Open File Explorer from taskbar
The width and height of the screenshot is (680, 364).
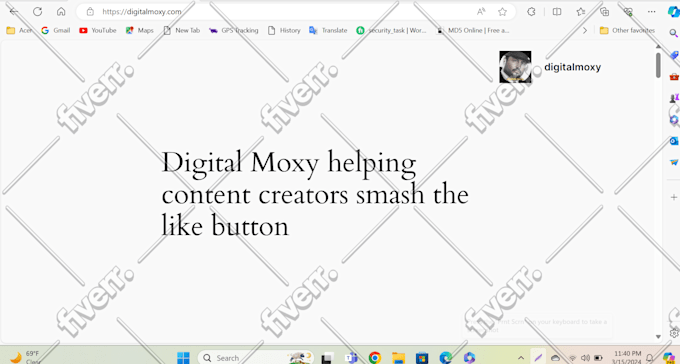(x=399, y=358)
